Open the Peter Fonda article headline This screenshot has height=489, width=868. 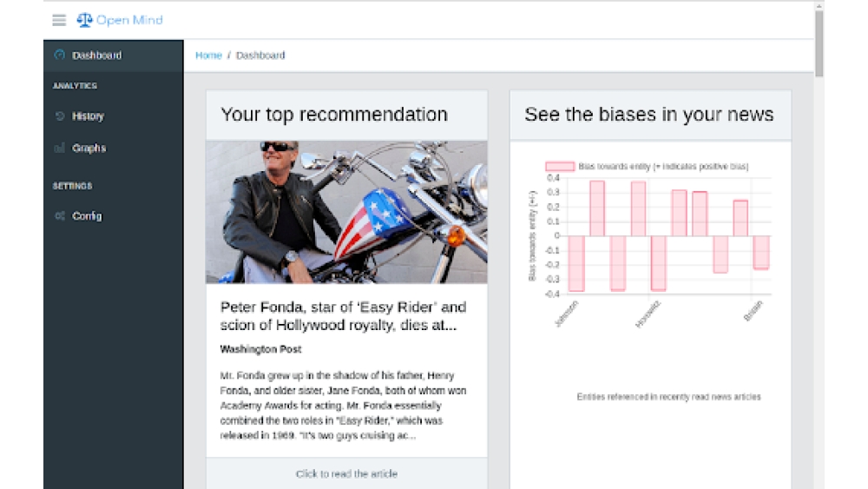(x=344, y=316)
